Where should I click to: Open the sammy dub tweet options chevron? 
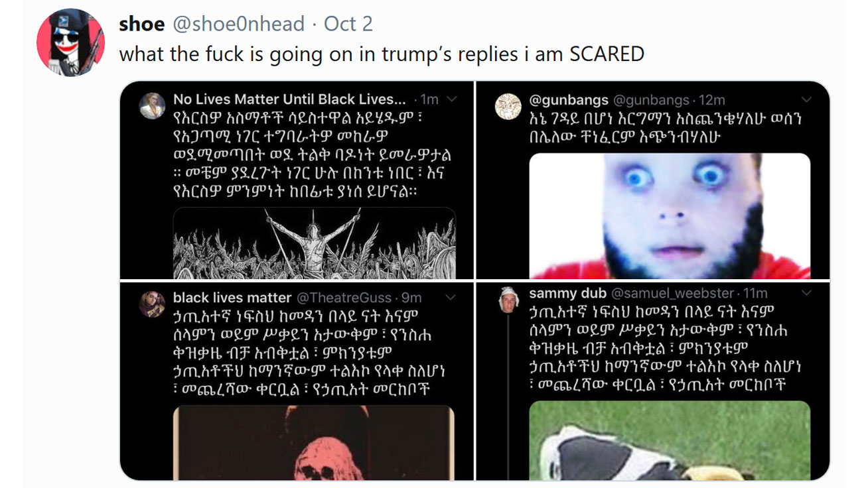click(x=807, y=293)
